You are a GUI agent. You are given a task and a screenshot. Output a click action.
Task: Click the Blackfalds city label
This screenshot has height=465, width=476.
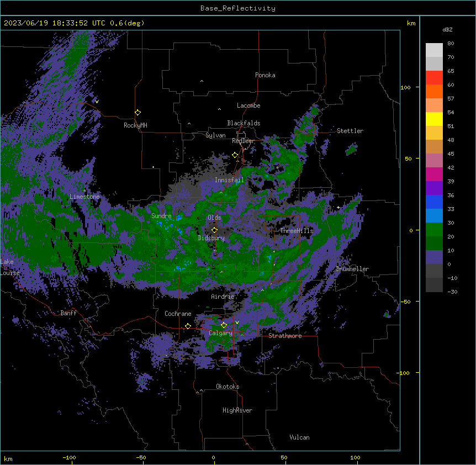(x=244, y=123)
